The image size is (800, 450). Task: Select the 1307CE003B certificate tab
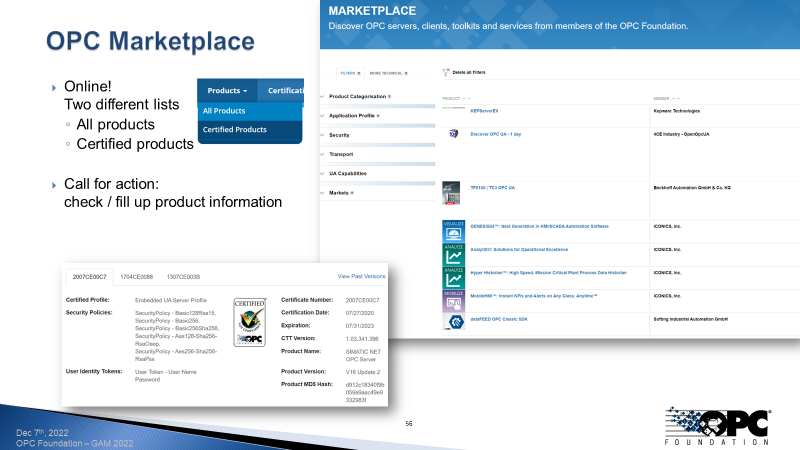click(x=183, y=277)
